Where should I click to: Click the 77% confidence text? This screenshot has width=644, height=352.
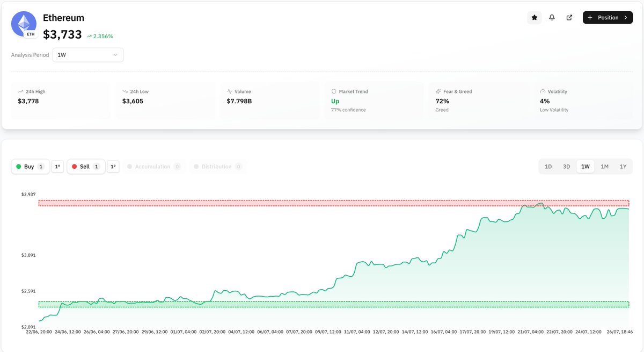point(348,110)
